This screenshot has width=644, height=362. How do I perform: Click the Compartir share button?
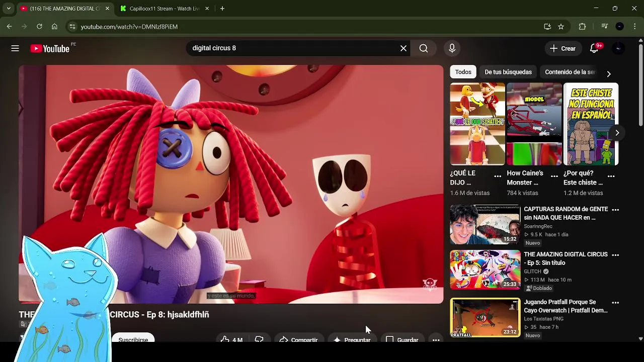pyautogui.click(x=298, y=340)
